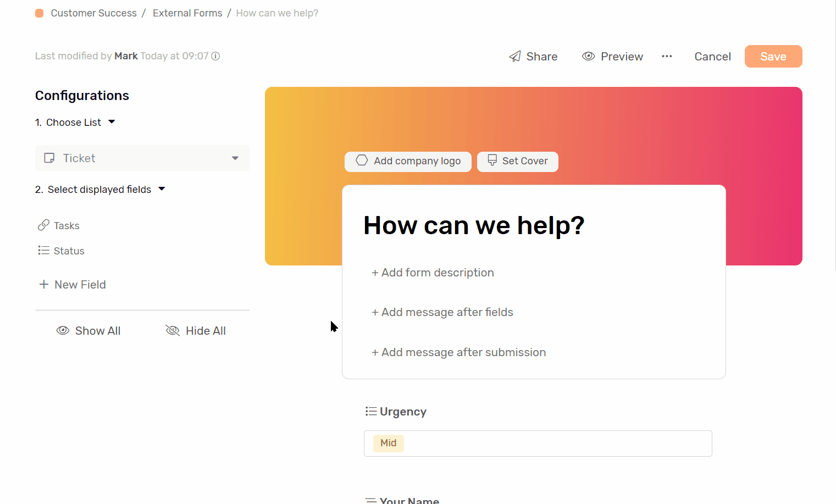
Task: Add a New Field
Action: pyautogui.click(x=72, y=284)
